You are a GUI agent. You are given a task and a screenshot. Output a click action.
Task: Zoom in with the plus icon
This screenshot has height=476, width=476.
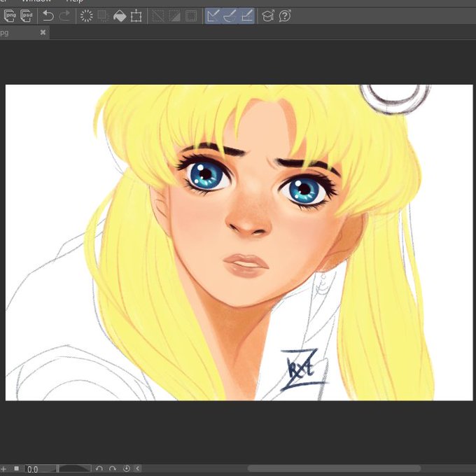[x=3, y=469]
